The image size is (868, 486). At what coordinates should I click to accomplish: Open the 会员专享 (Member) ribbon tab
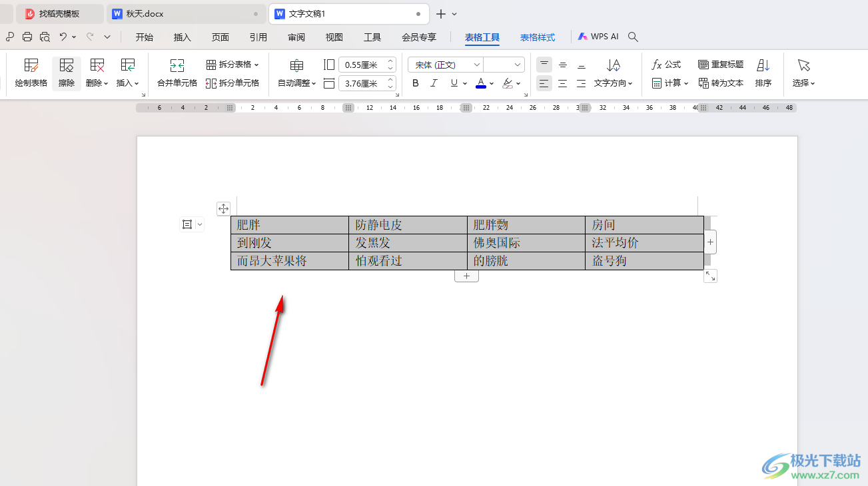419,37
